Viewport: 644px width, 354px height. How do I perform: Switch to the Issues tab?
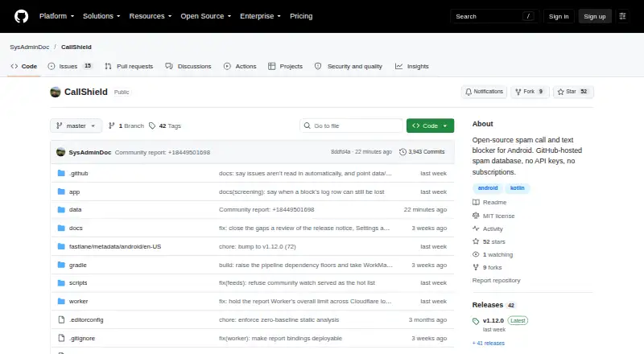pyautogui.click(x=70, y=66)
